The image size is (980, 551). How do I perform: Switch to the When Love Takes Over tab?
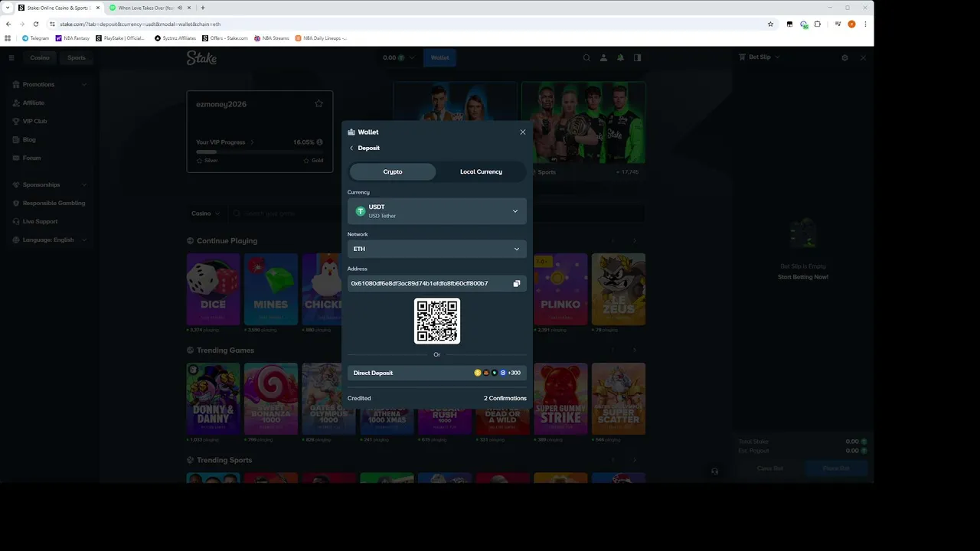(145, 8)
